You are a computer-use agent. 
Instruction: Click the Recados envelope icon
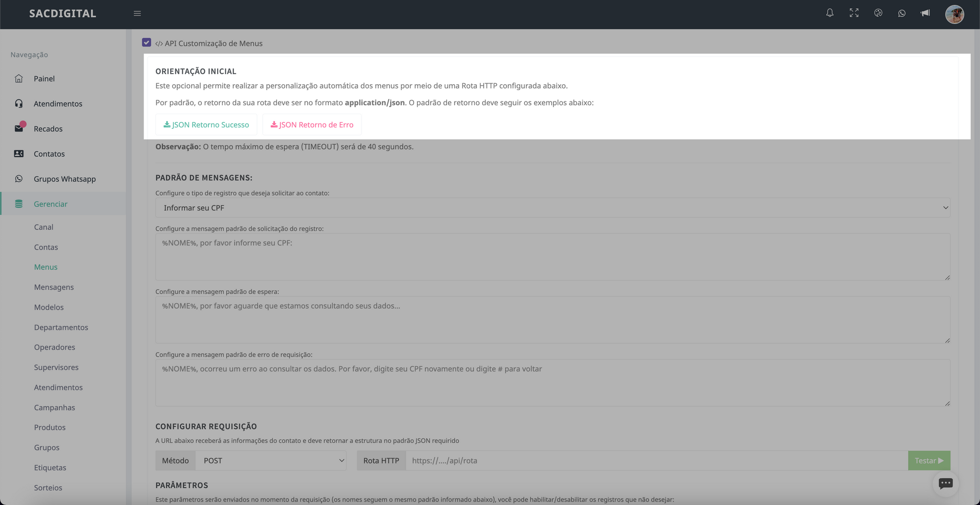[x=19, y=128]
